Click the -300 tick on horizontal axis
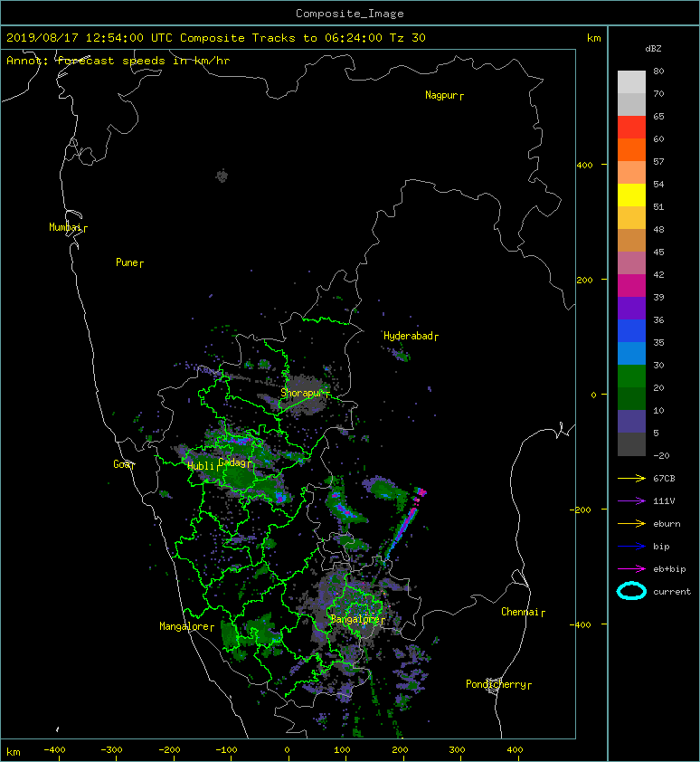The image size is (700, 762). [111, 750]
